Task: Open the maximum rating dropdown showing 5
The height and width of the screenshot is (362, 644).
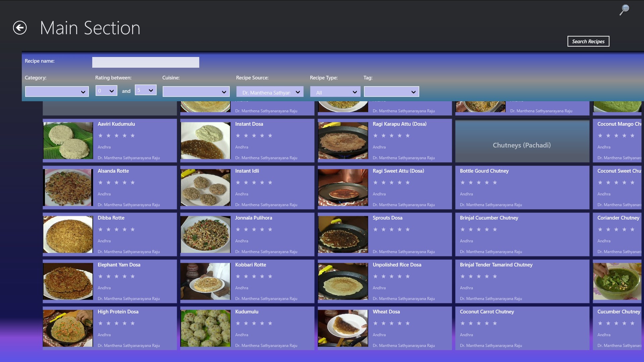Action: point(145,90)
